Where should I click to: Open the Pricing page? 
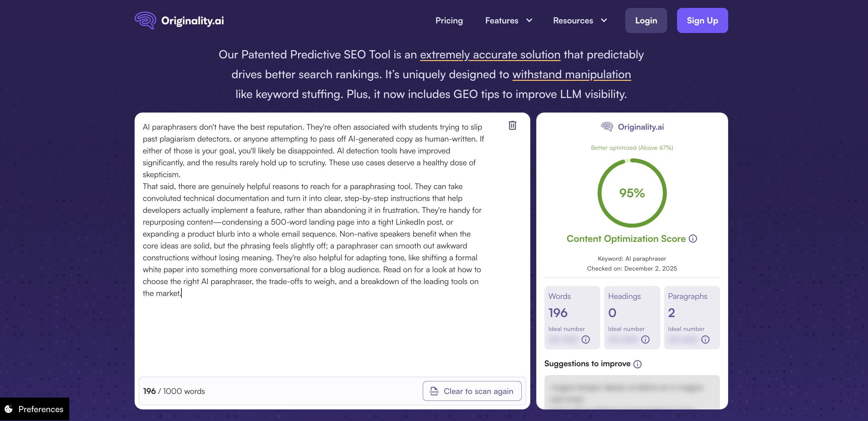point(449,20)
